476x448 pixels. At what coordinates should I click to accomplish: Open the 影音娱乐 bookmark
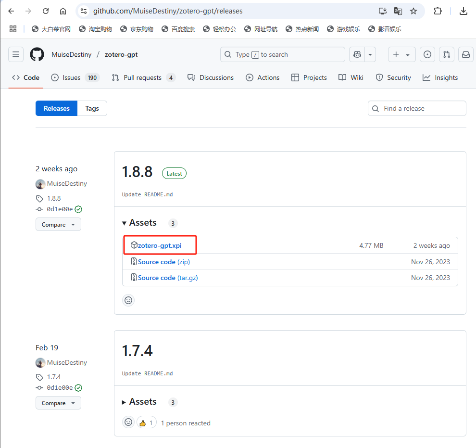pyautogui.click(x=385, y=29)
